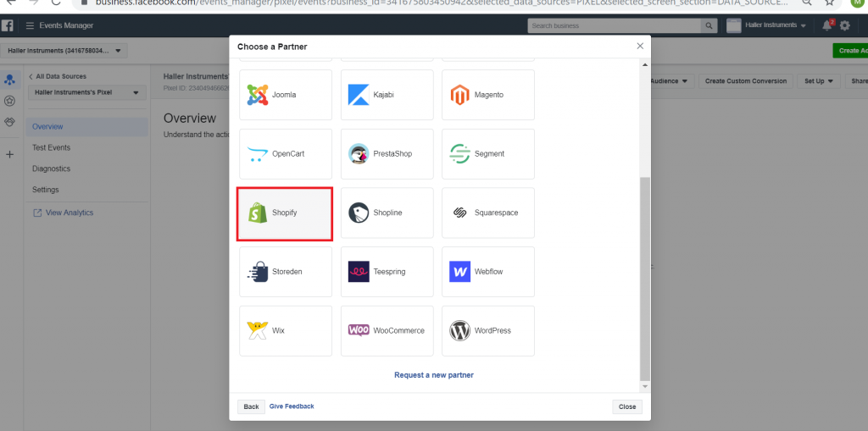868x431 pixels.
Task: Select the Squarespace partner card
Action: (x=488, y=213)
